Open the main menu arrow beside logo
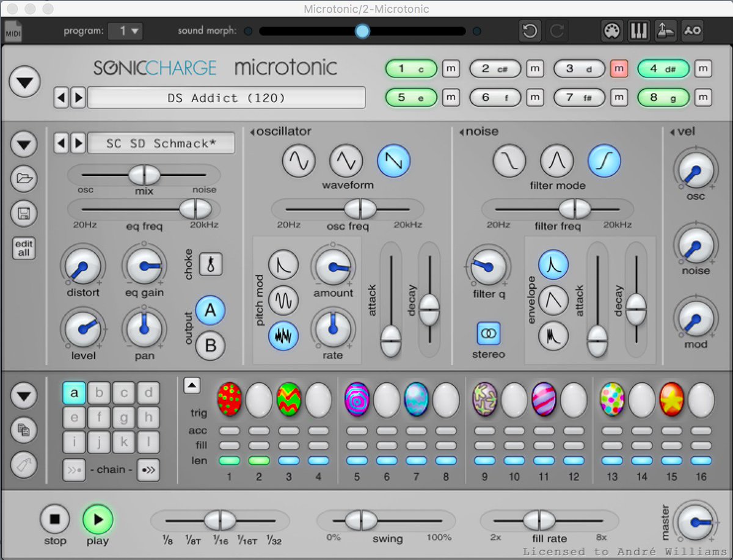 [24, 81]
